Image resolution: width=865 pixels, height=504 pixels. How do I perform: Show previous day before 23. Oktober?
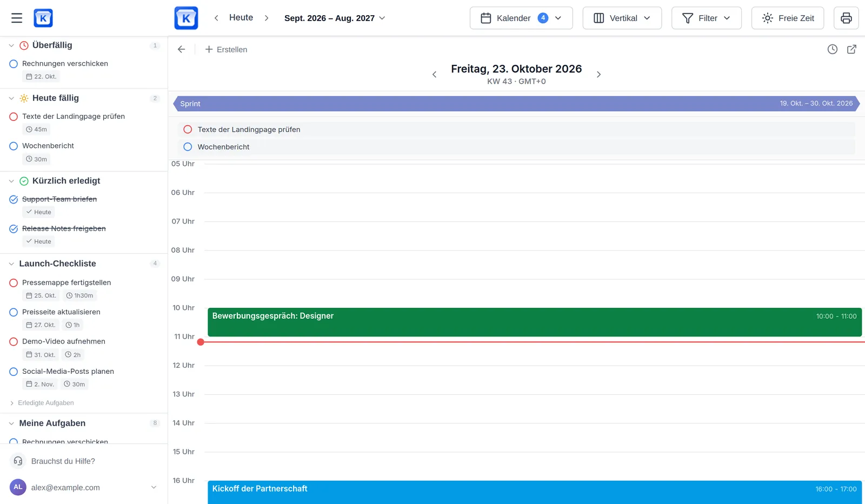[434, 75]
